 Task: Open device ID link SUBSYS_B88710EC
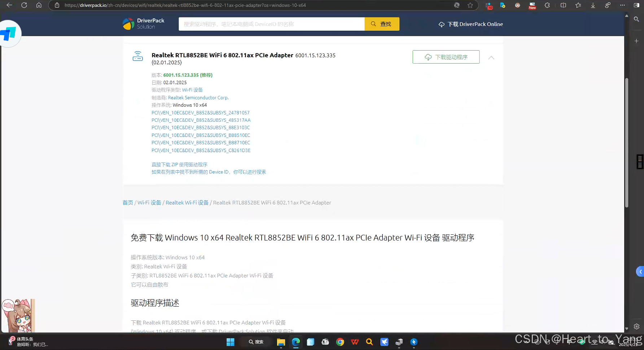point(201,143)
